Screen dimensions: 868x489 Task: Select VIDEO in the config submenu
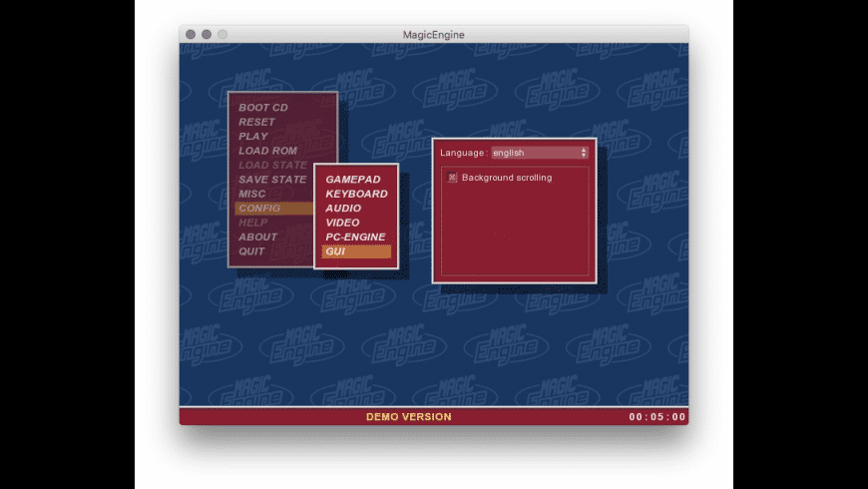tap(342, 223)
